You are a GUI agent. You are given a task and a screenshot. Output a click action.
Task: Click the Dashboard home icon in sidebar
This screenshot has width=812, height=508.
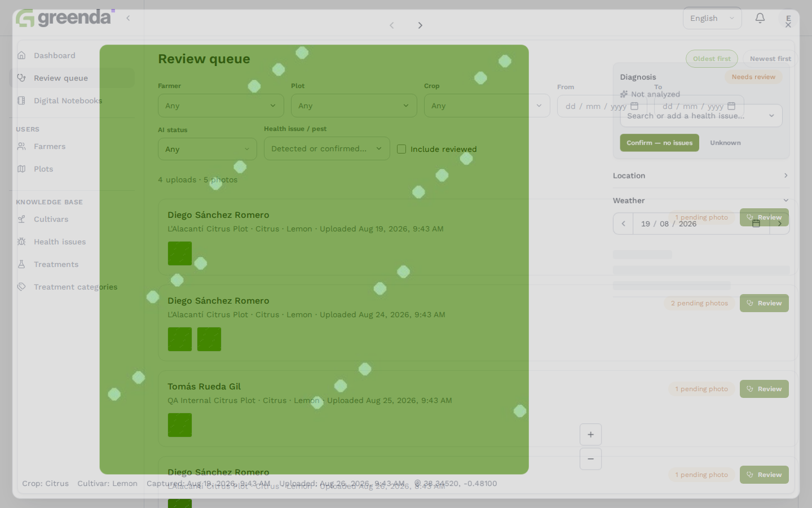click(x=21, y=55)
